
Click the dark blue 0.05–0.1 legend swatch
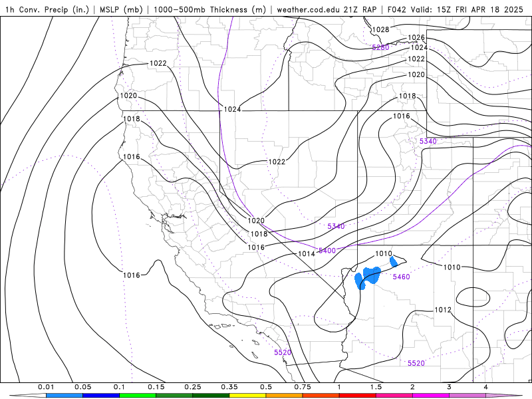tap(101, 396)
